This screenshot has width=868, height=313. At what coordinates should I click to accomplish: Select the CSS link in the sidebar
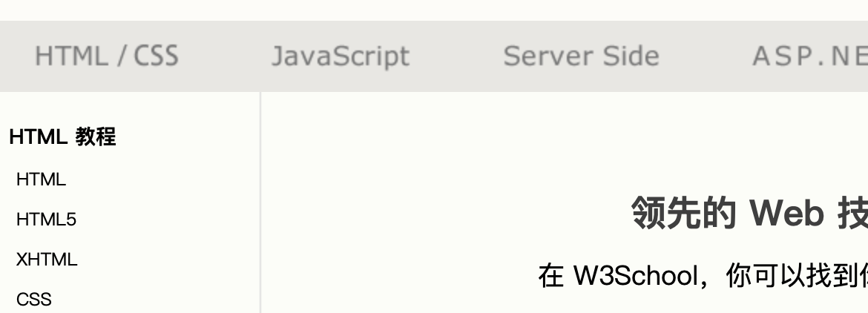coord(34,300)
